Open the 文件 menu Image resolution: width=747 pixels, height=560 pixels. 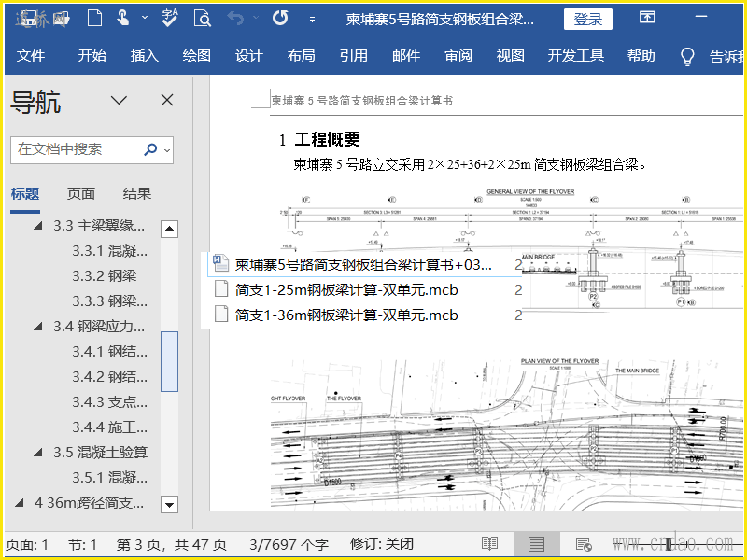coord(31,56)
